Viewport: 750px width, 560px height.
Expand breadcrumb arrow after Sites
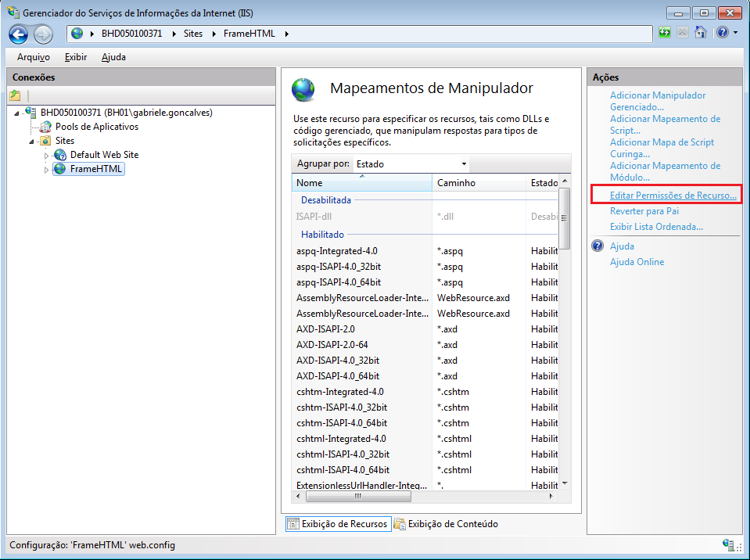[x=214, y=34]
